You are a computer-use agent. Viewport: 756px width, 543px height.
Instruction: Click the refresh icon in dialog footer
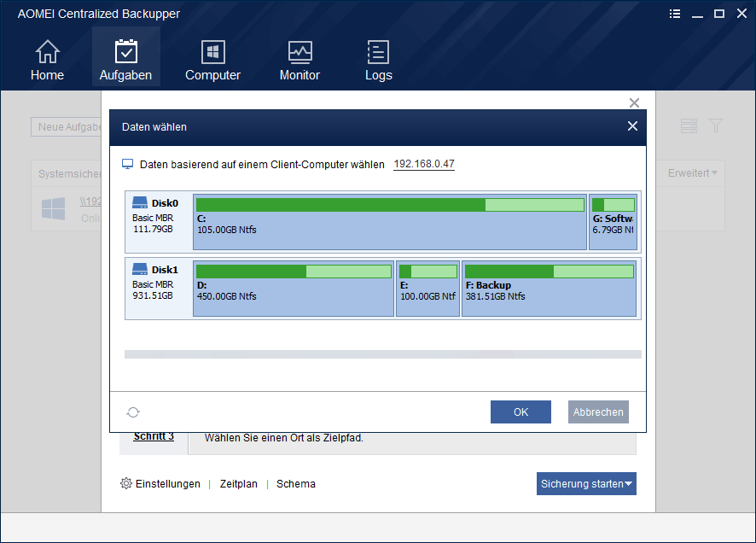pyautogui.click(x=133, y=412)
